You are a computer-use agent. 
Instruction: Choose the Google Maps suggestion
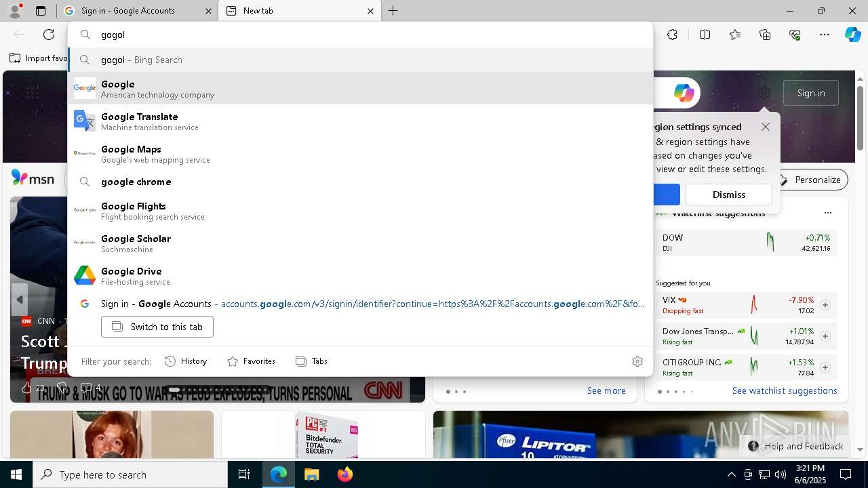click(361, 154)
